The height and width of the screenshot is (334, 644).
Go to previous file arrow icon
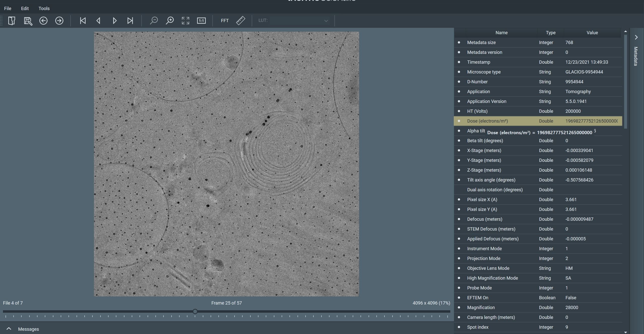43,21
